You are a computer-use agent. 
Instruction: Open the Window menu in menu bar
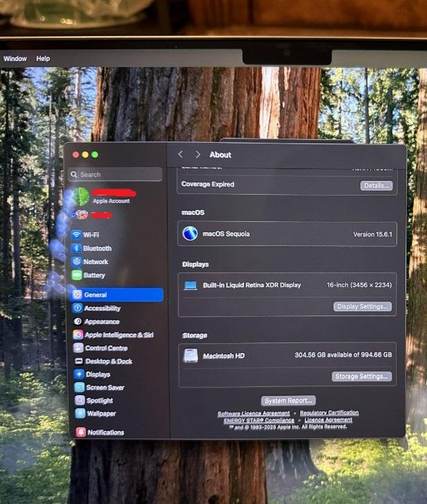[15, 58]
